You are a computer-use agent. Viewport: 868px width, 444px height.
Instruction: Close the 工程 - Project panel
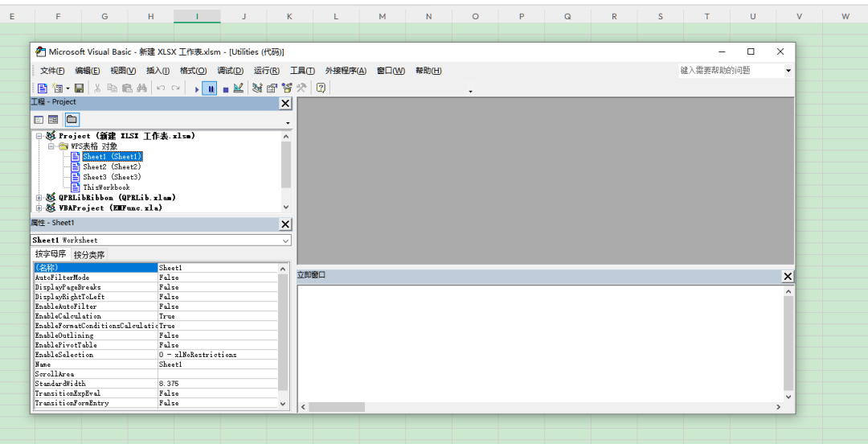[x=285, y=103]
